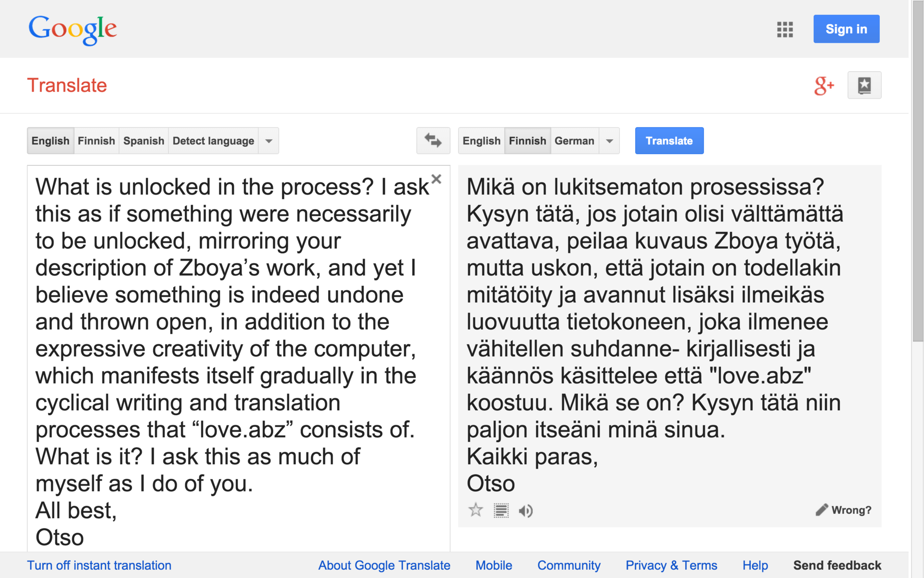Switch target language to English

point(481,141)
